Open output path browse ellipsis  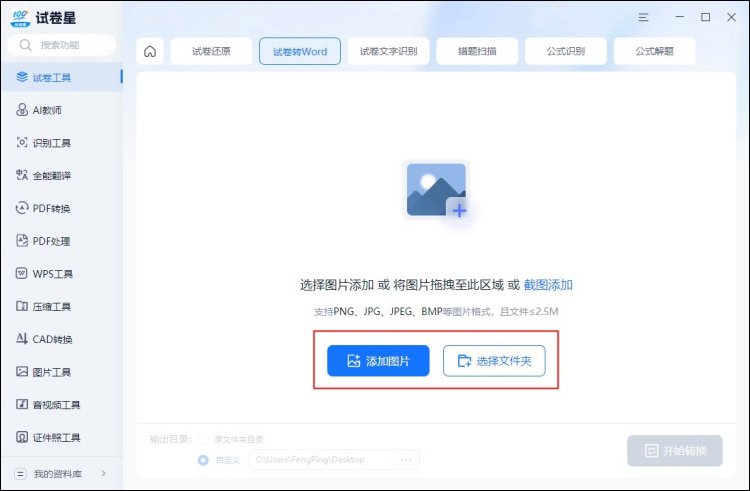click(406, 459)
